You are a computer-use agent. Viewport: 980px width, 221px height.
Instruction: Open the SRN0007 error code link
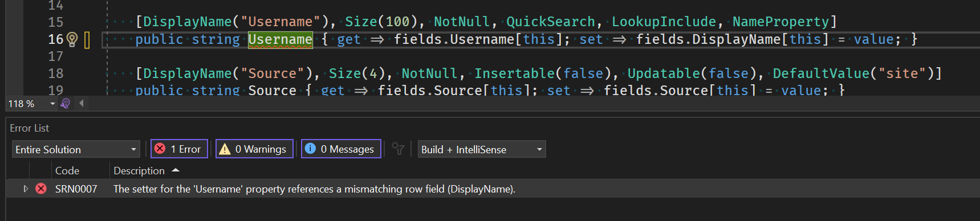76,189
